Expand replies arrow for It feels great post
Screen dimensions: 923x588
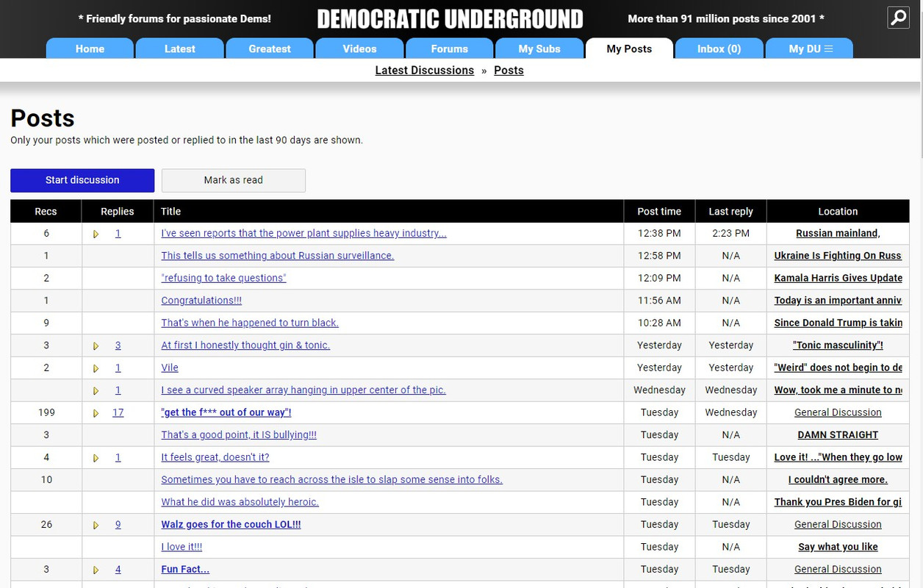click(96, 458)
